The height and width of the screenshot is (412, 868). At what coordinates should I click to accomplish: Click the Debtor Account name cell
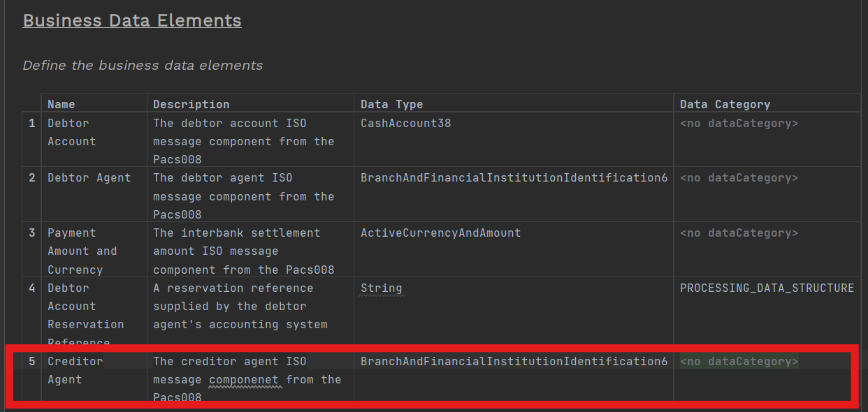71,132
